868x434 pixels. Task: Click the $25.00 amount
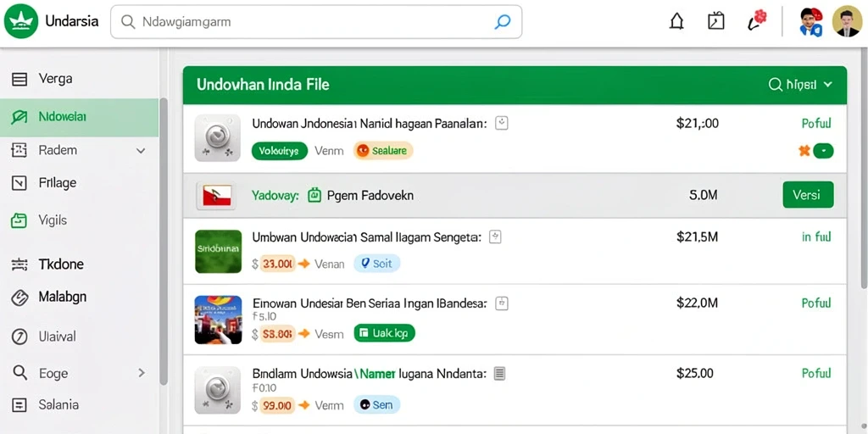(695, 373)
